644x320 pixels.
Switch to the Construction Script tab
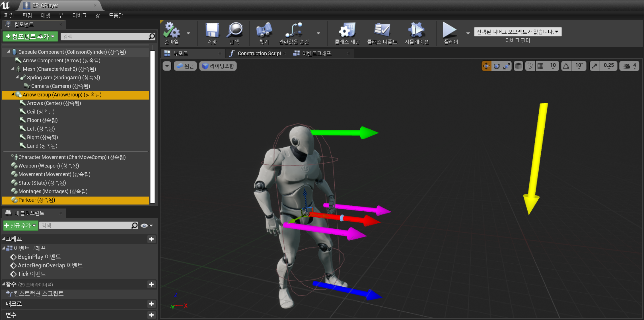point(258,53)
